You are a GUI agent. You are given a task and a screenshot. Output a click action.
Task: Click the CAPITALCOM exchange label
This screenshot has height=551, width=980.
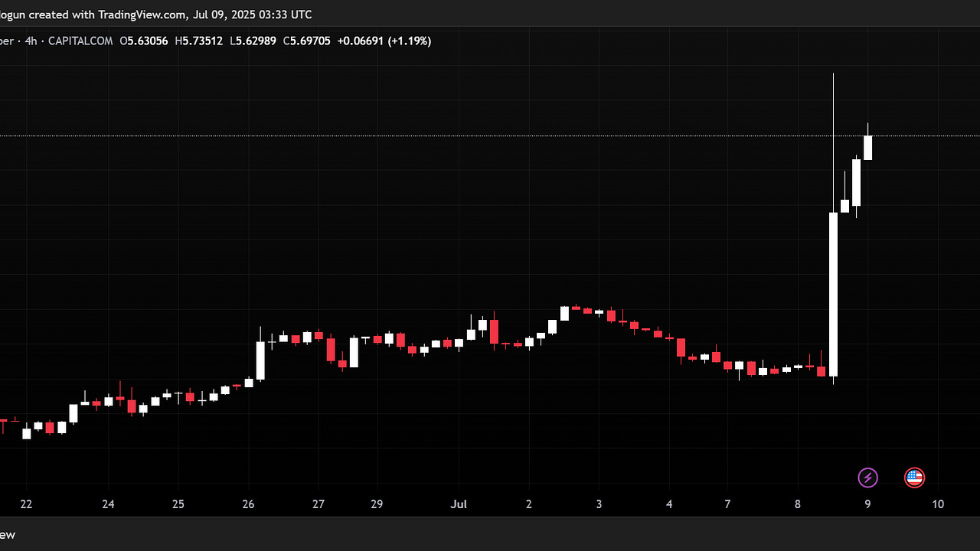[x=80, y=41]
